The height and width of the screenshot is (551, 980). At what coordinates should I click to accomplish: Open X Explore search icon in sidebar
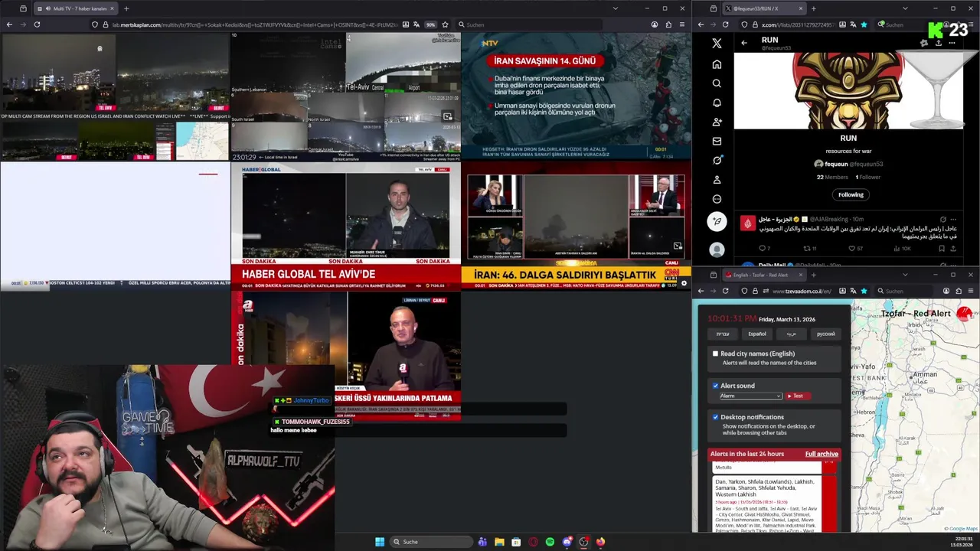pos(717,83)
